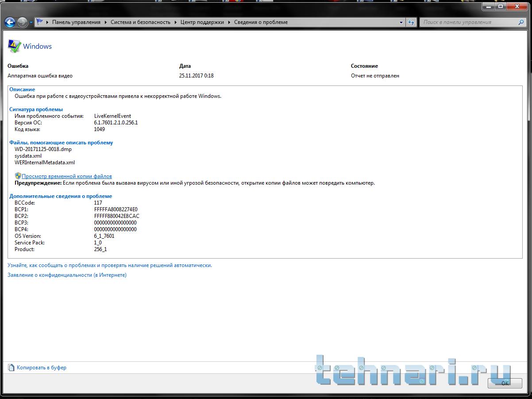Click shield icon beside Просмотр временной копии файлов
This screenshot has height=399, width=532.
pos(18,176)
